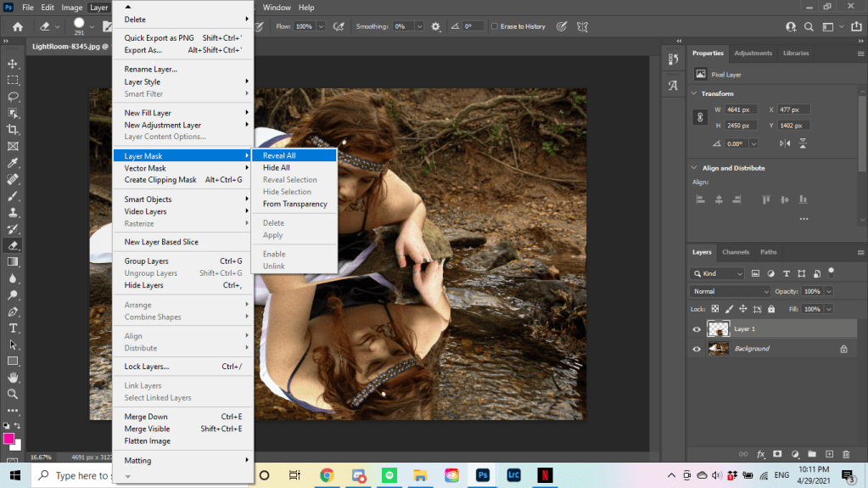Expand the layer Opacity dropdown arrow
868x488 pixels.
pyautogui.click(x=828, y=291)
